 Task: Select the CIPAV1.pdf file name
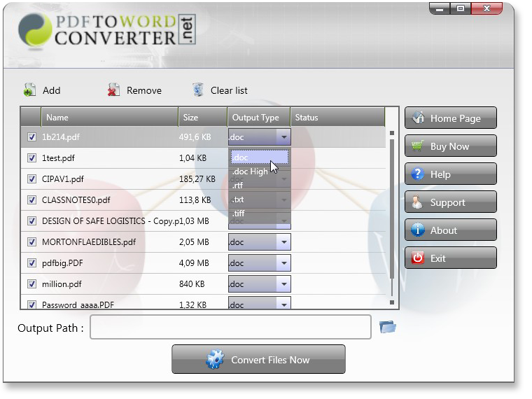(x=63, y=179)
